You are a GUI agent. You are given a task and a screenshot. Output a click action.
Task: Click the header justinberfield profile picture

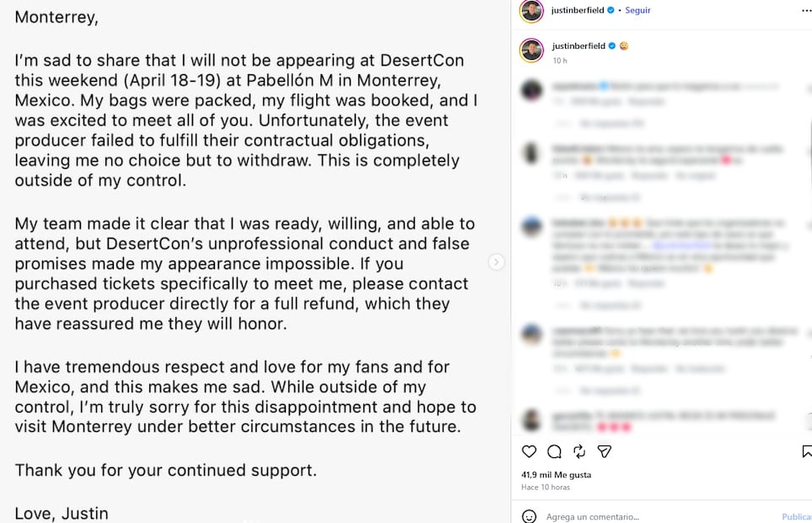[531, 11]
